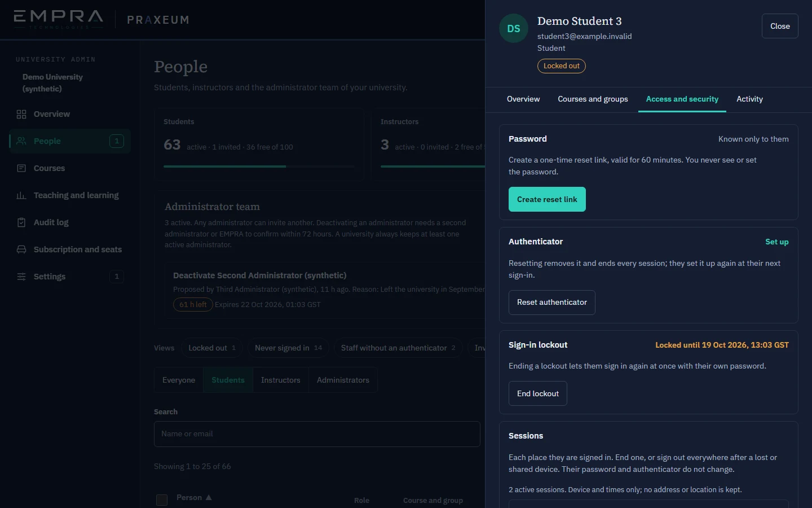Select the Never signed in view filter
The height and width of the screenshot is (508, 812).
pos(288,348)
